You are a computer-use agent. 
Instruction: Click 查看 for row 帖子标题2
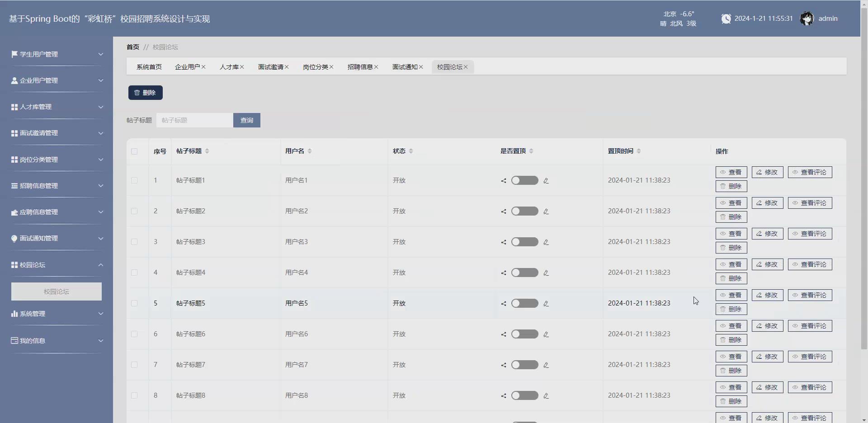(x=731, y=203)
